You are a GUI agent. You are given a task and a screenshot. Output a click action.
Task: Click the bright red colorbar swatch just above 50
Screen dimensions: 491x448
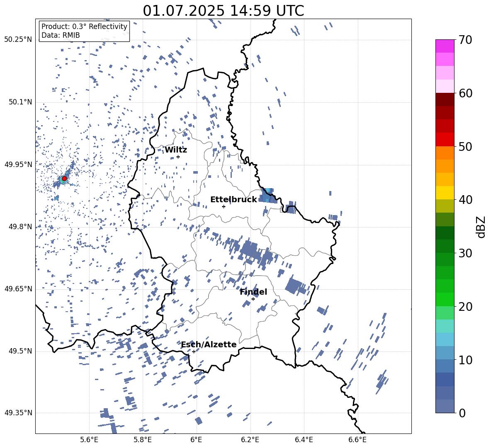pyautogui.click(x=445, y=140)
